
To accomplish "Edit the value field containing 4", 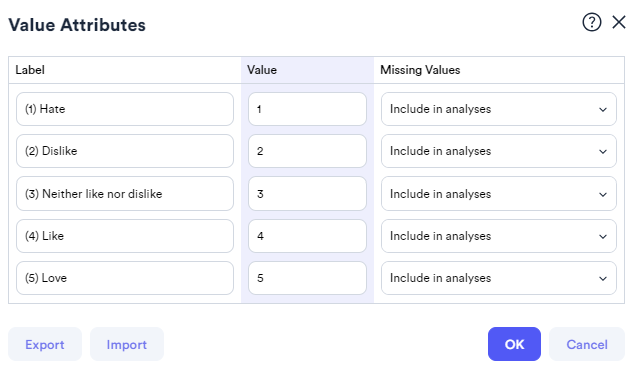I will tap(307, 236).
